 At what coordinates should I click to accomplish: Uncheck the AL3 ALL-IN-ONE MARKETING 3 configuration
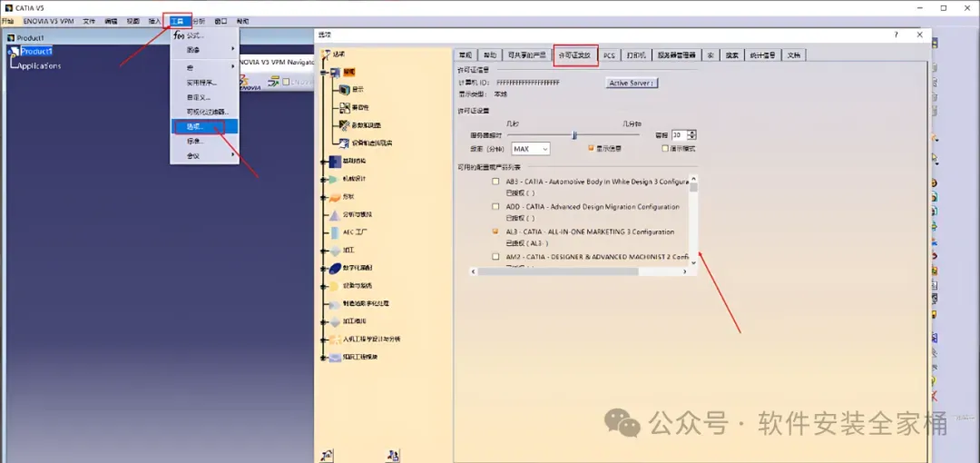[495, 231]
